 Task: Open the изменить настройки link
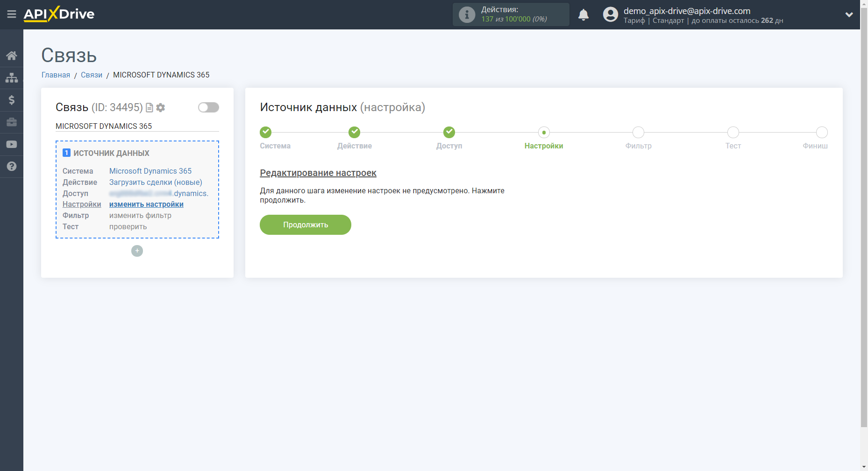(x=146, y=204)
